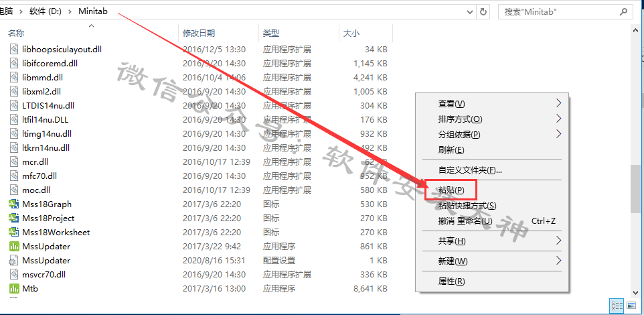The height and width of the screenshot is (315, 644).
Task: Click the libhoopsiculayout.dll file icon
Action: [14, 50]
